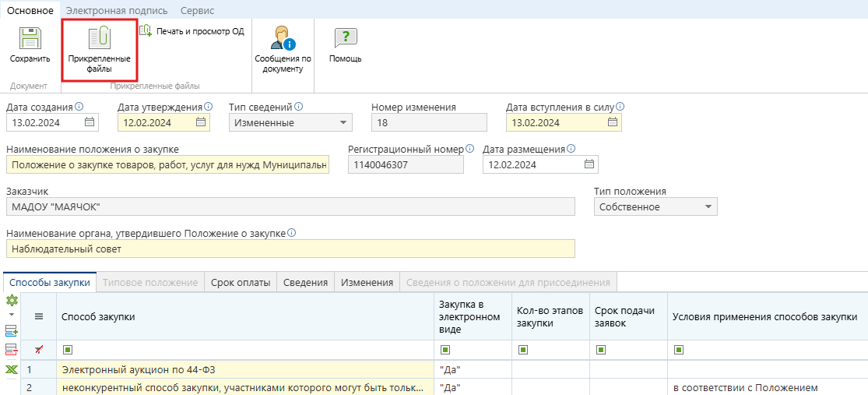
Task: Click Способ закупки column header
Action: click(245, 316)
